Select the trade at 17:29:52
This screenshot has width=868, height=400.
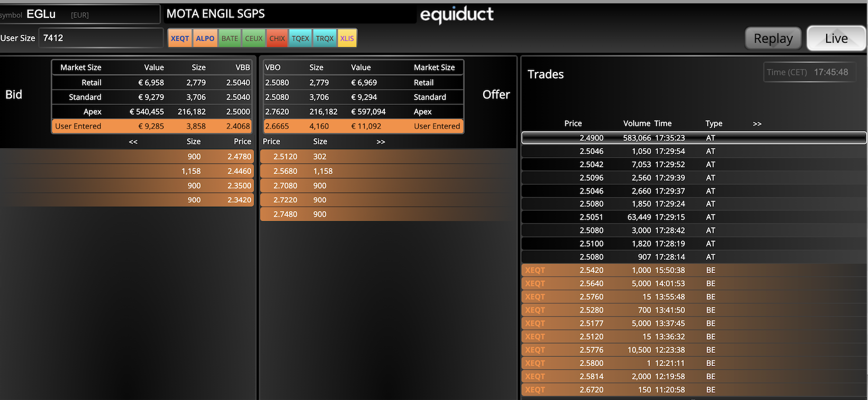694,165
